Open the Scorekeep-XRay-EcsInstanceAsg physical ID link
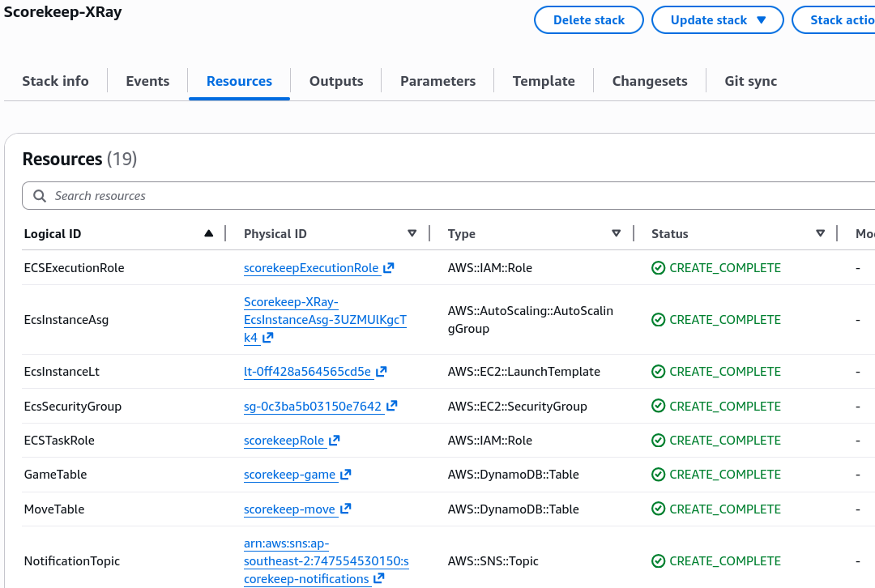The height and width of the screenshot is (588, 875). [x=325, y=320]
